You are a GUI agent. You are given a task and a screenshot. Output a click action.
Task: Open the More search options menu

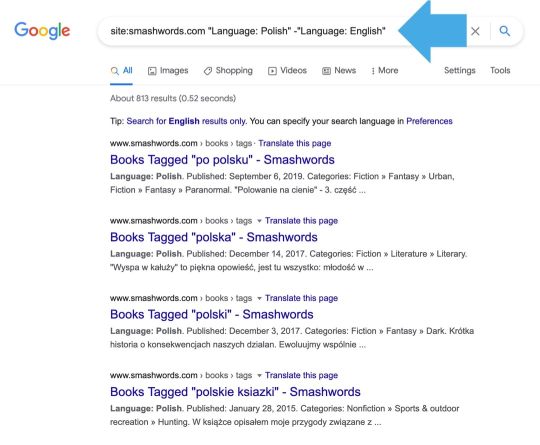pyautogui.click(x=384, y=71)
